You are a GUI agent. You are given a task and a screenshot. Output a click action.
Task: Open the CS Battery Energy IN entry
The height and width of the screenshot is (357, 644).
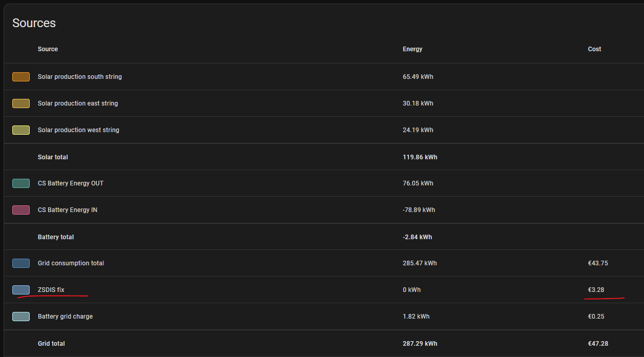[x=68, y=210]
